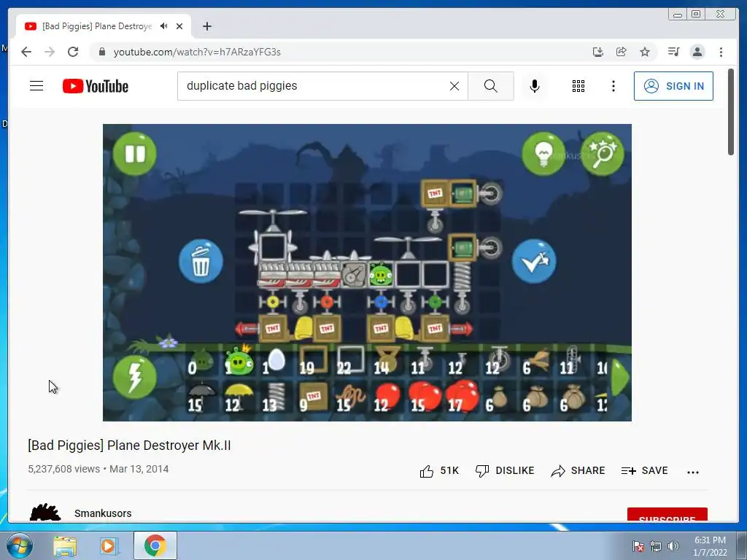Click the DISLIKE button
This screenshot has height=560, width=747.
pos(505,471)
